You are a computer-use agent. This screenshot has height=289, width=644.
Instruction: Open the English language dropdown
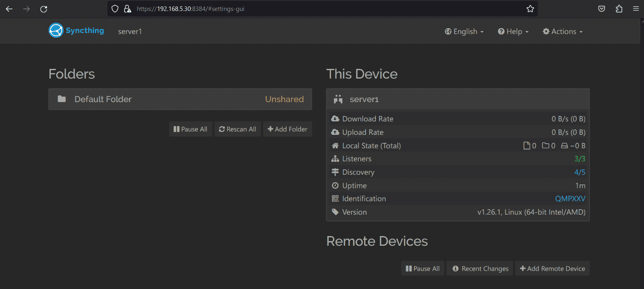464,32
